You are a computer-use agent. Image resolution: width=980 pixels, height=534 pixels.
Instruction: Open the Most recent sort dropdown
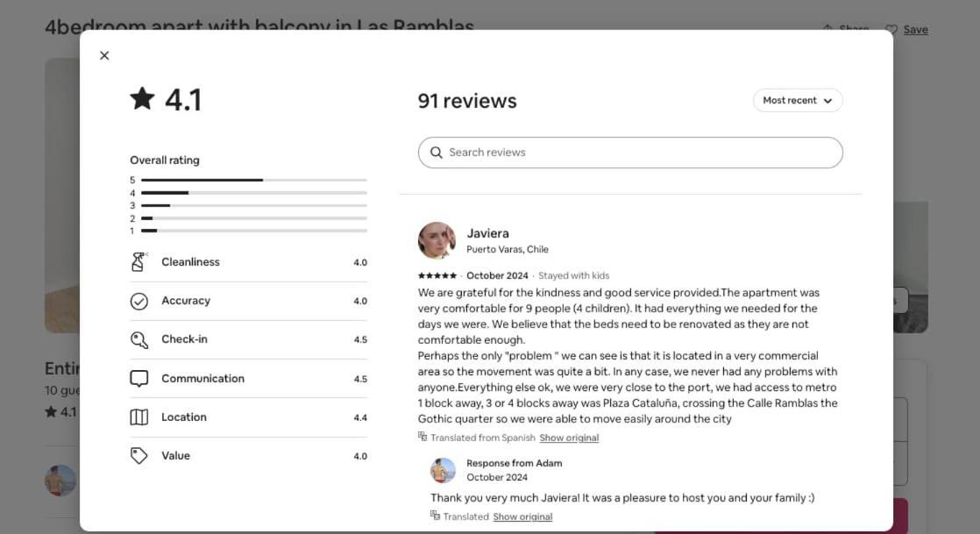click(x=798, y=101)
